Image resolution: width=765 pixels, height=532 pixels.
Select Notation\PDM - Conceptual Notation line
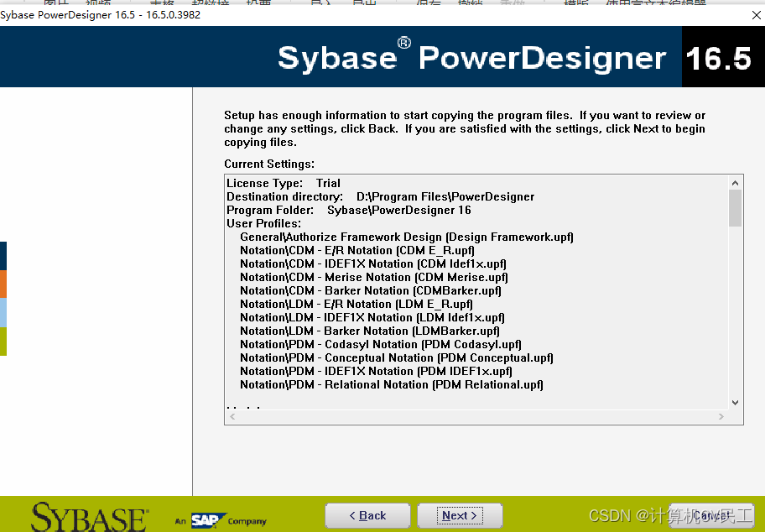click(397, 357)
